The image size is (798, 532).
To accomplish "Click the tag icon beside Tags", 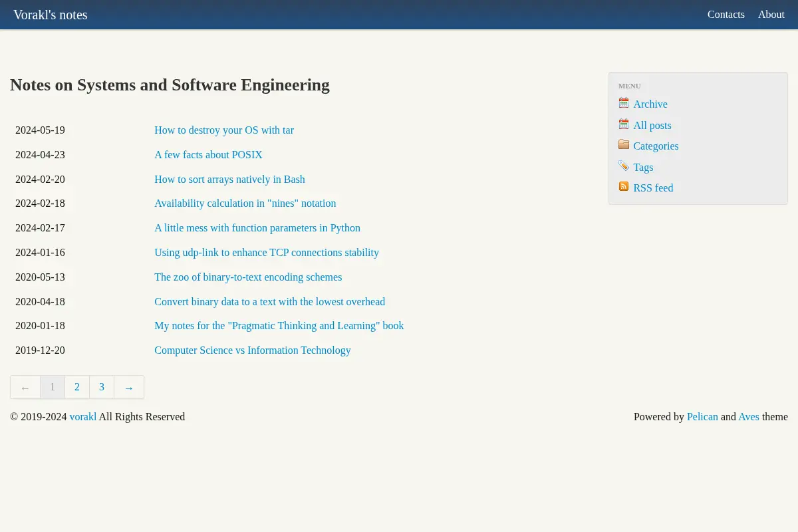I will point(624,166).
